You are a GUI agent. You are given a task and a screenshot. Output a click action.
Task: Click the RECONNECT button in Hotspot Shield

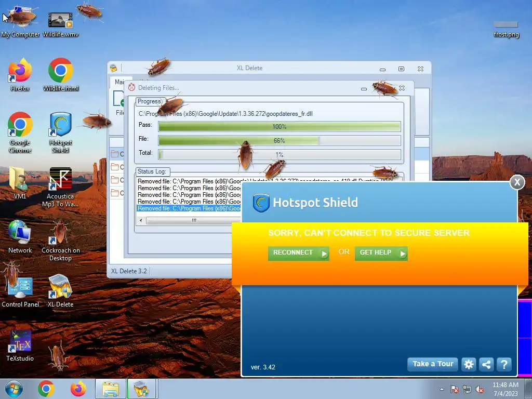tap(299, 253)
